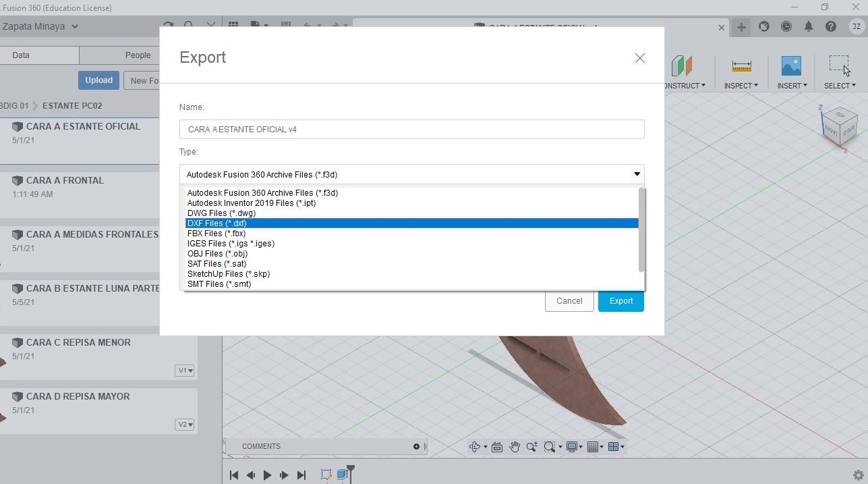Click ESTANTE PC02 breadcrumb folder

[72, 106]
